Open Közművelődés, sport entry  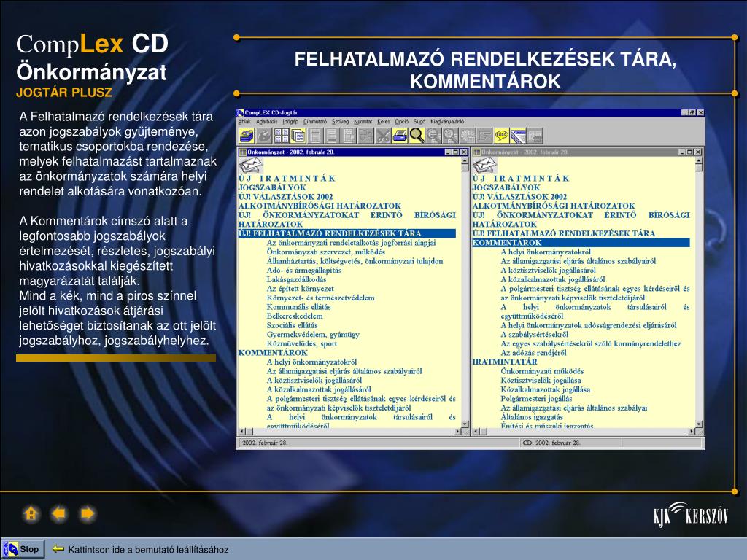[x=301, y=343]
